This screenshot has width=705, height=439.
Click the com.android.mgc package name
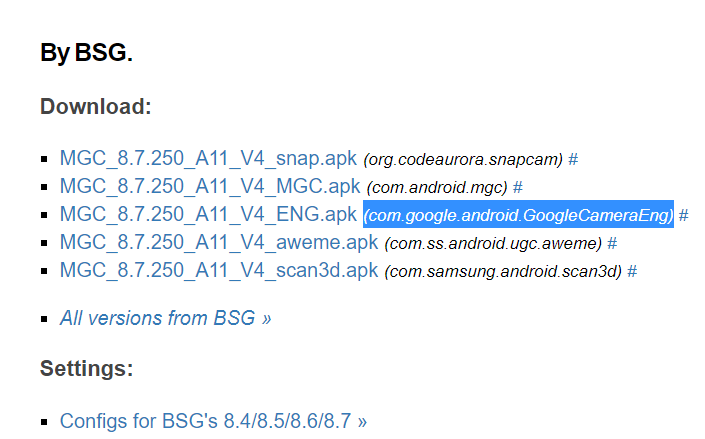[437, 187]
